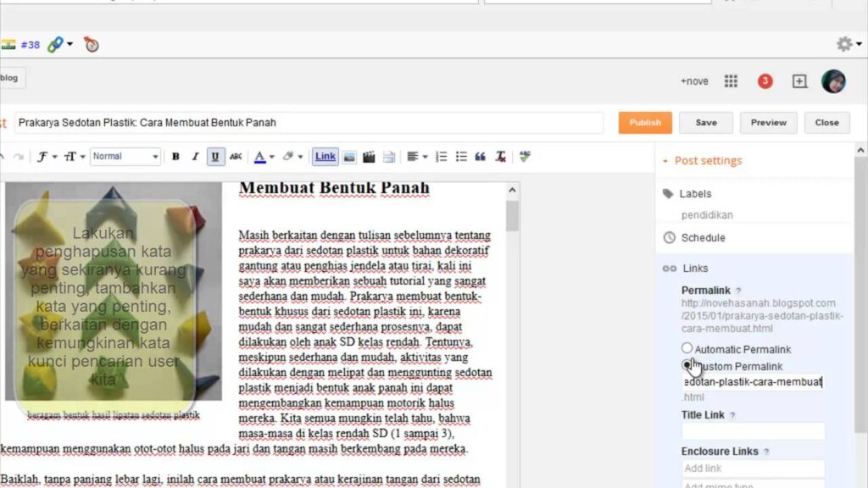Select Custom Permalink option
Image resolution: width=868 pixels, height=488 pixels.
[687, 365]
